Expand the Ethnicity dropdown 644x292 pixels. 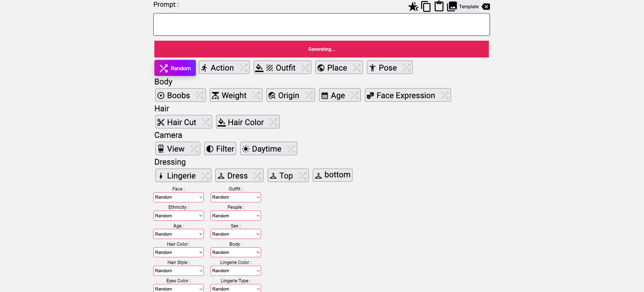coord(178,216)
